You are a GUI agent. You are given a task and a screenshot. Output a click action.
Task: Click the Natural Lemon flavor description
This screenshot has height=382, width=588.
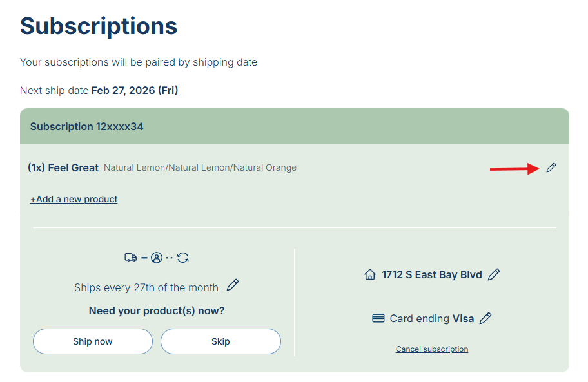point(200,168)
